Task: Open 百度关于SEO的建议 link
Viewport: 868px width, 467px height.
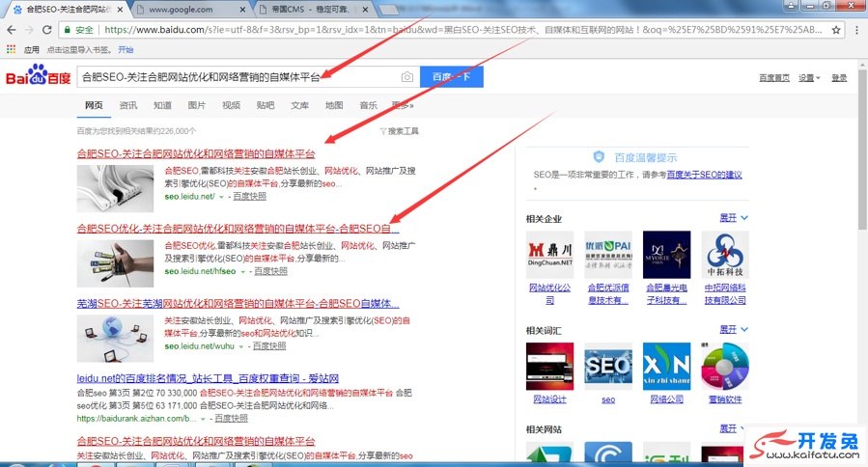Action: pyautogui.click(x=704, y=175)
